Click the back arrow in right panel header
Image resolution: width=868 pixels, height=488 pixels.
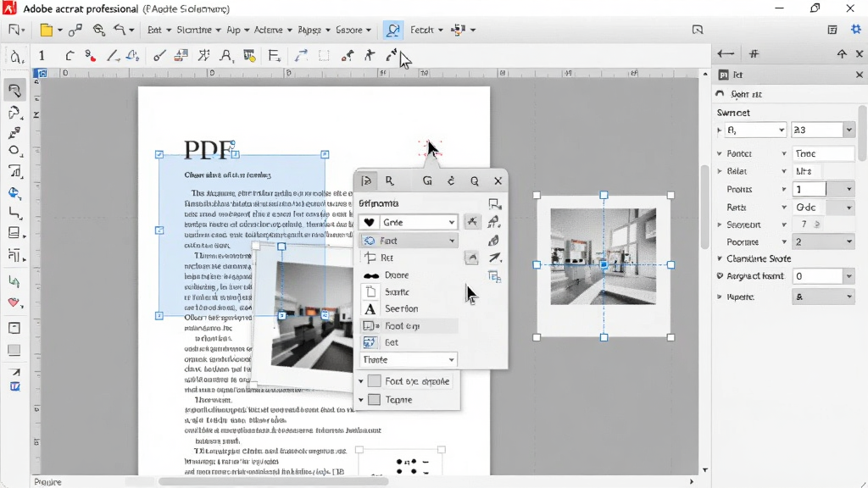tap(726, 53)
